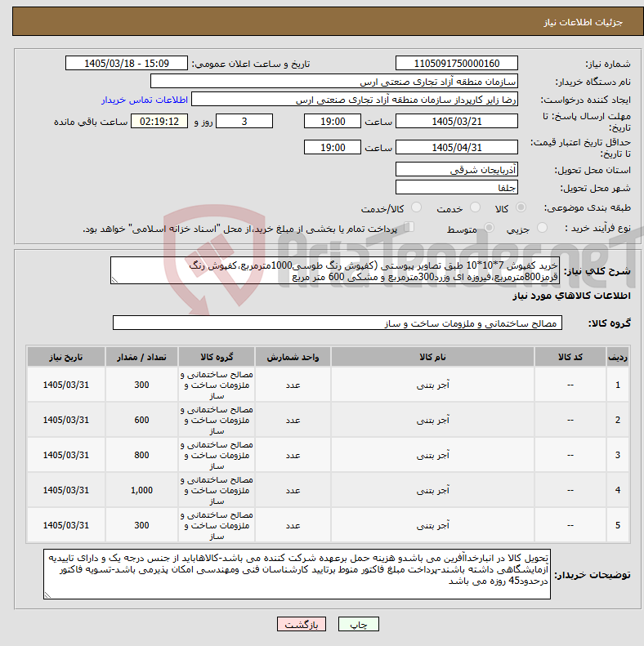644x646 pixels.
Task: Click quantity 600 in row 2
Action: [141, 420]
